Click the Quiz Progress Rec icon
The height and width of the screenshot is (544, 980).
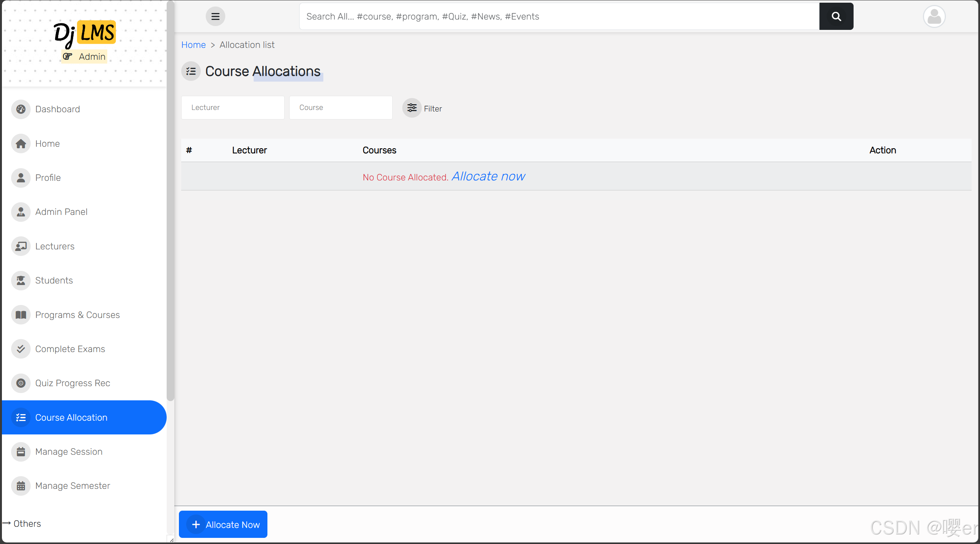pos(21,383)
